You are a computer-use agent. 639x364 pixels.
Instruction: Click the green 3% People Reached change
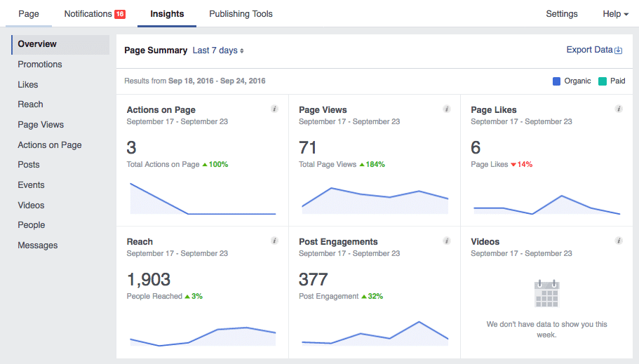click(194, 297)
